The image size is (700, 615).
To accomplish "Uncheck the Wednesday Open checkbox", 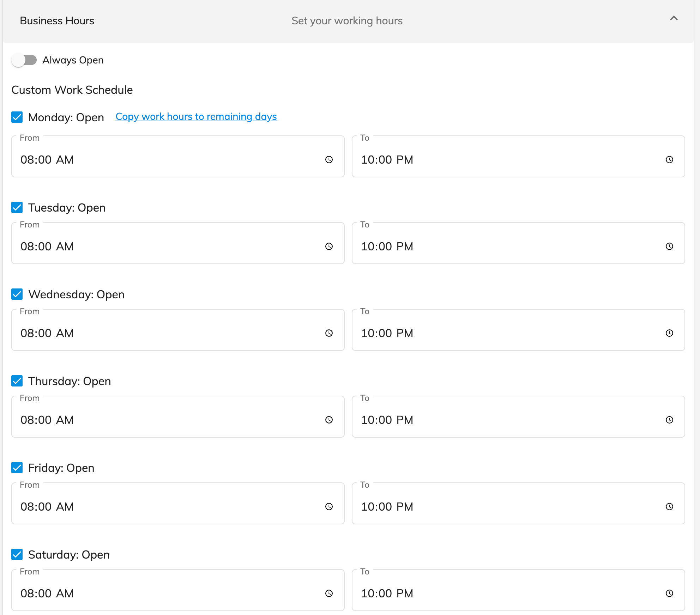I will pyautogui.click(x=17, y=294).
